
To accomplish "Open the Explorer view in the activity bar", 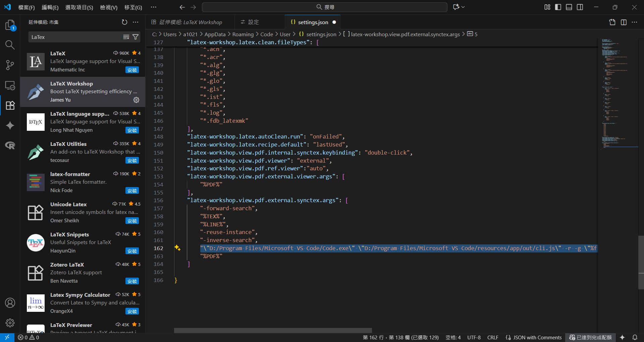I will pos(10,25).
